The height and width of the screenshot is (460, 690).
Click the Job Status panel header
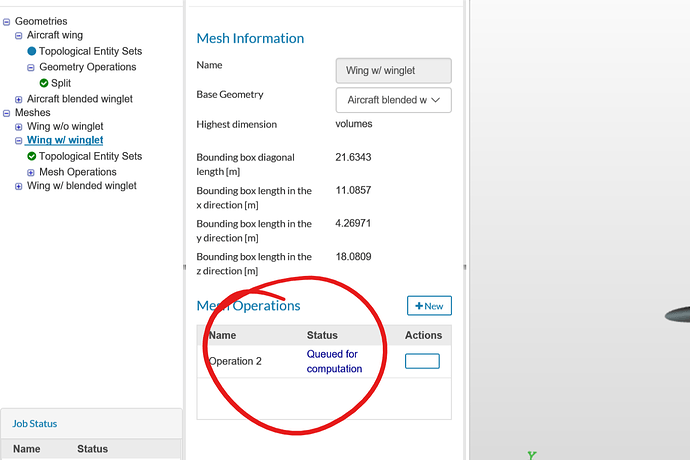(35, 423)
